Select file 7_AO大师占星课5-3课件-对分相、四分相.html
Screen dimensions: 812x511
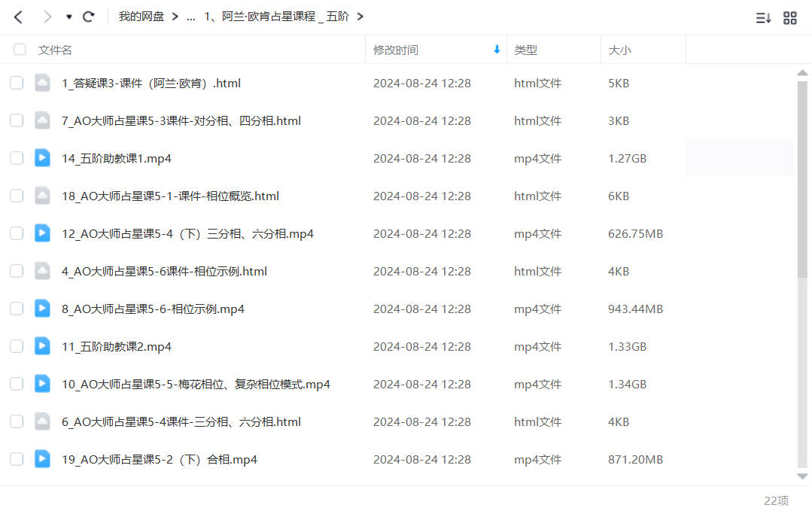point(181,121)
